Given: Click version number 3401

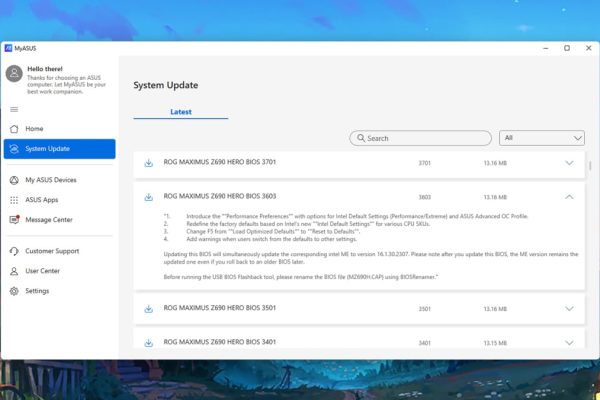Looking at the screenshot, I should (424, 343).
